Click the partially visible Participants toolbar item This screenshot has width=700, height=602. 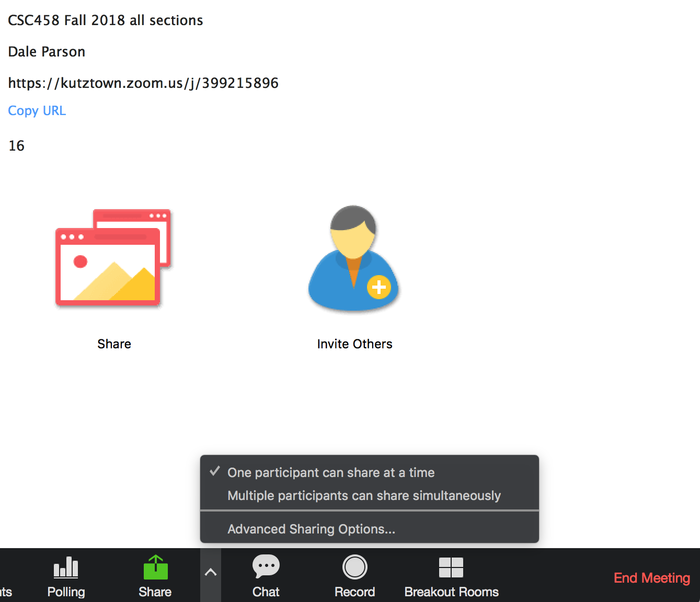pyautogui.click(x=6, y=592)
